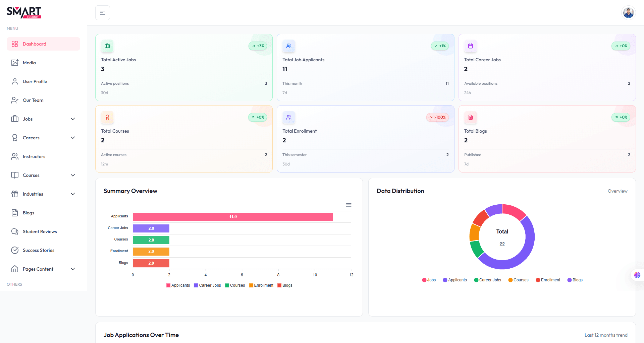
Task: Switch to the Dashboard menu item
Action: pyautogui.click(x=34, y=44)
